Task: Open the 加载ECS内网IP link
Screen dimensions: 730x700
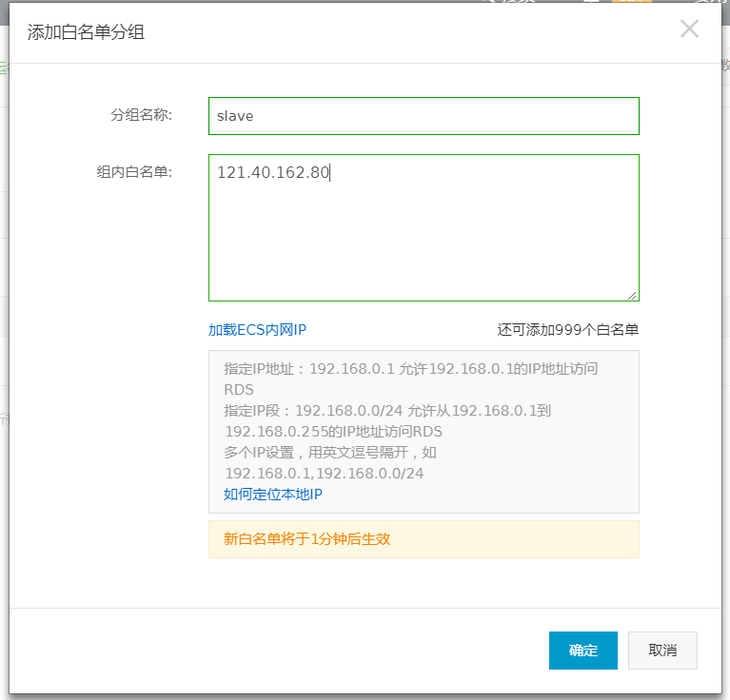Action: pos(257,330)
